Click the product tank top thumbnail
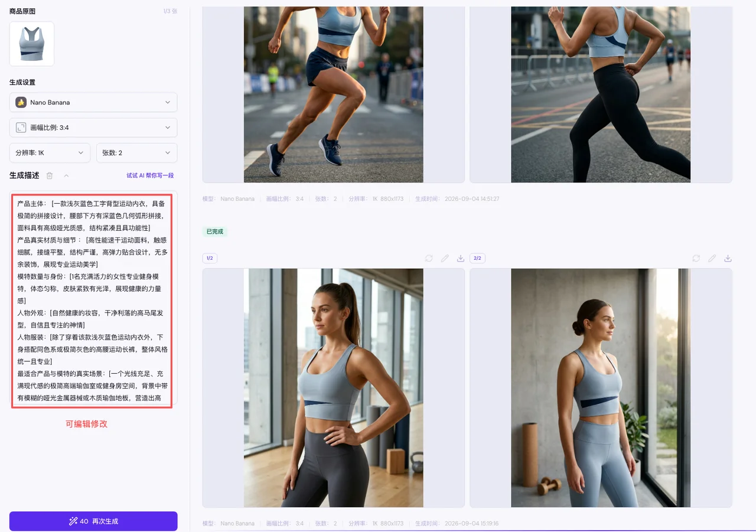756x532 pixels. [x=32, y=44]
